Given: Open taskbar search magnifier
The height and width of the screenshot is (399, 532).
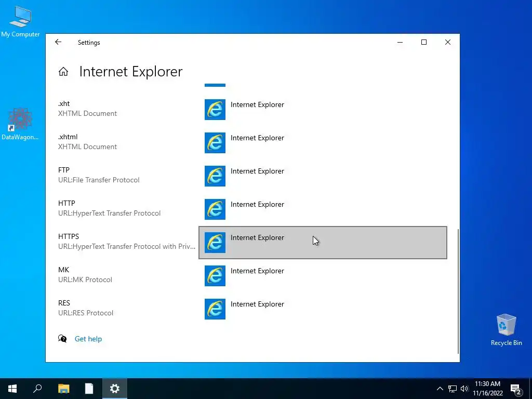Looking at the screenshot, I should click(x=37, y=389).
